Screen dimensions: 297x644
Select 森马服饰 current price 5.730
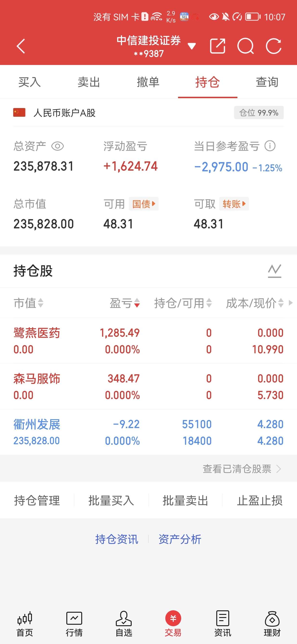pos(271,395)
